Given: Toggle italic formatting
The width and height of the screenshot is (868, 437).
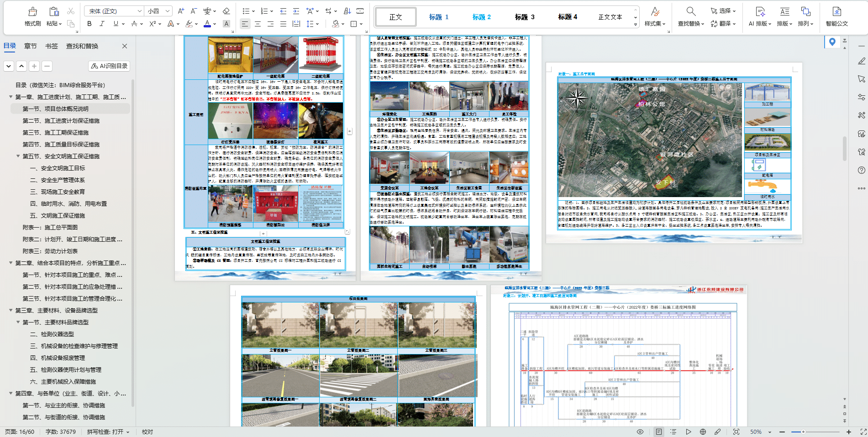Looking at the screenshot, I should pyautogui.click(x=102, y=24).
